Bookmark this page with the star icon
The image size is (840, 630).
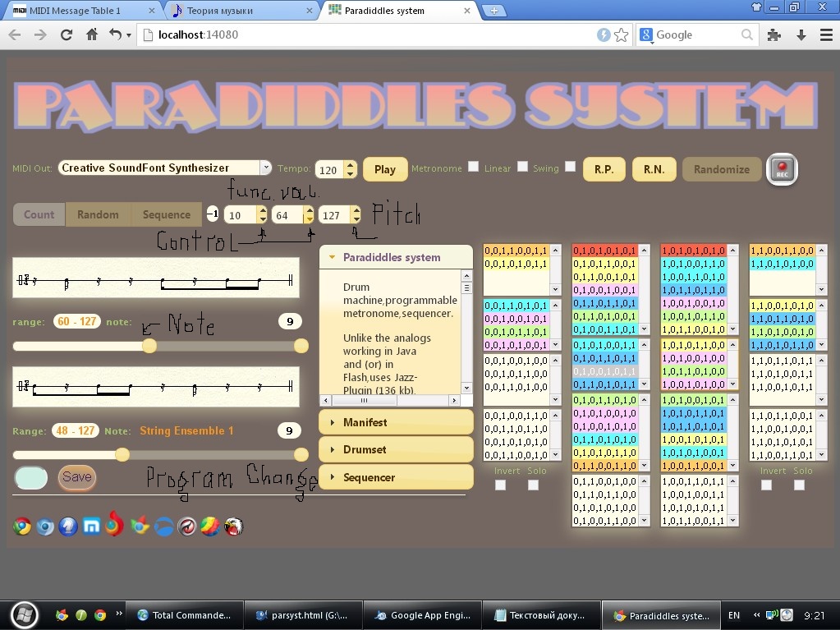(x=622, y=35)
